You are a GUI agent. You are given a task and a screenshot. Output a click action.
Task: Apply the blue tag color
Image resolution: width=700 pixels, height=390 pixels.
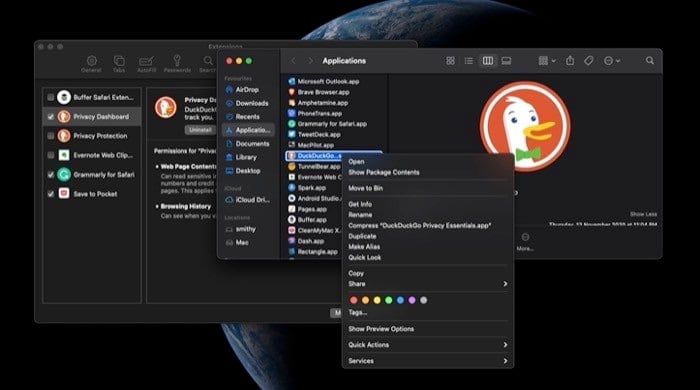400,300
